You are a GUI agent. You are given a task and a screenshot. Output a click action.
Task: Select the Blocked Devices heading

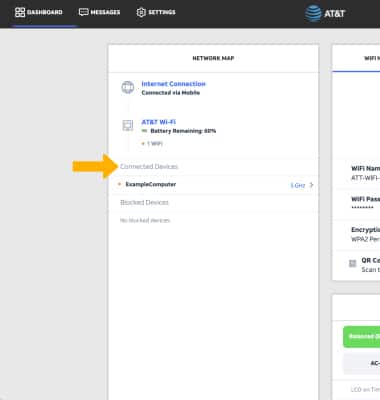point(144,202)
